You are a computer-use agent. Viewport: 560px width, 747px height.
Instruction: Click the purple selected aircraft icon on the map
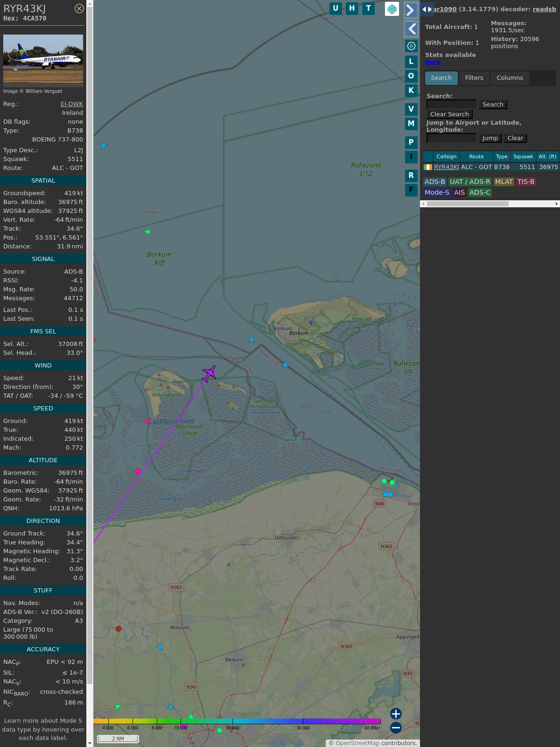click(209, 373)
